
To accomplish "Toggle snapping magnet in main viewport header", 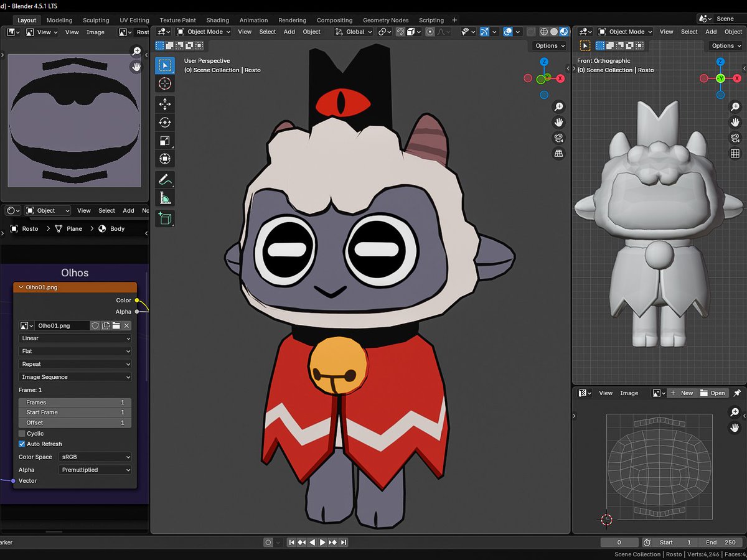I will point(400,32).
